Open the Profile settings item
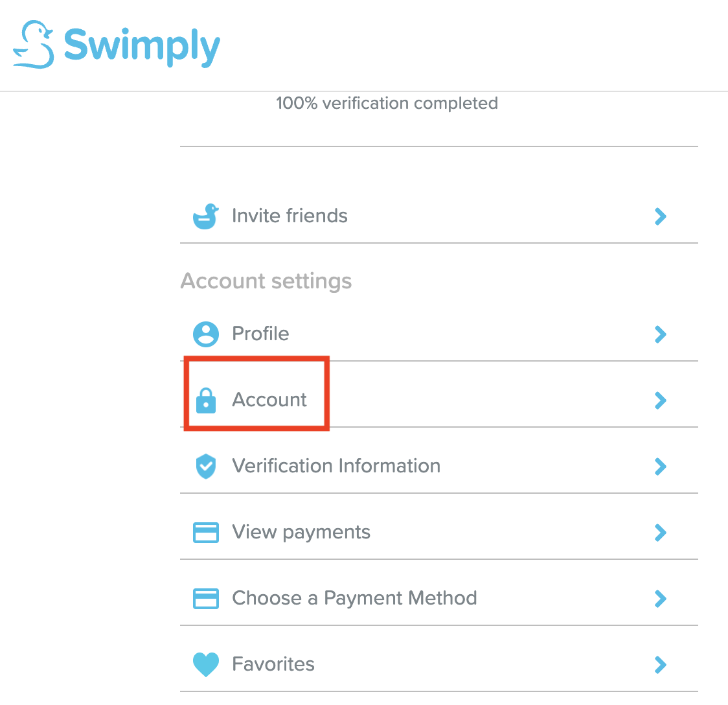The image size is (728, 705). point(260,334)
